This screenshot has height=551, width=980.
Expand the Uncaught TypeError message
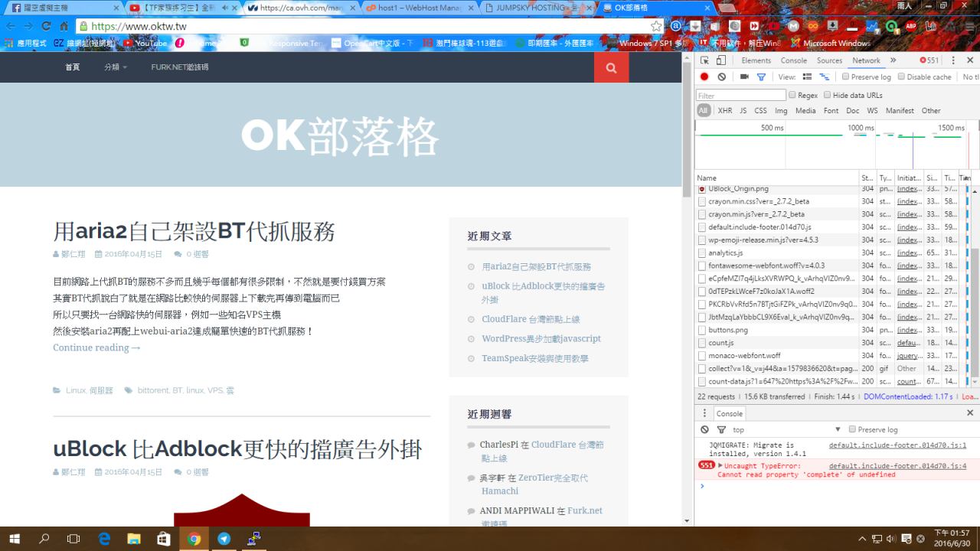click(720, 465)
